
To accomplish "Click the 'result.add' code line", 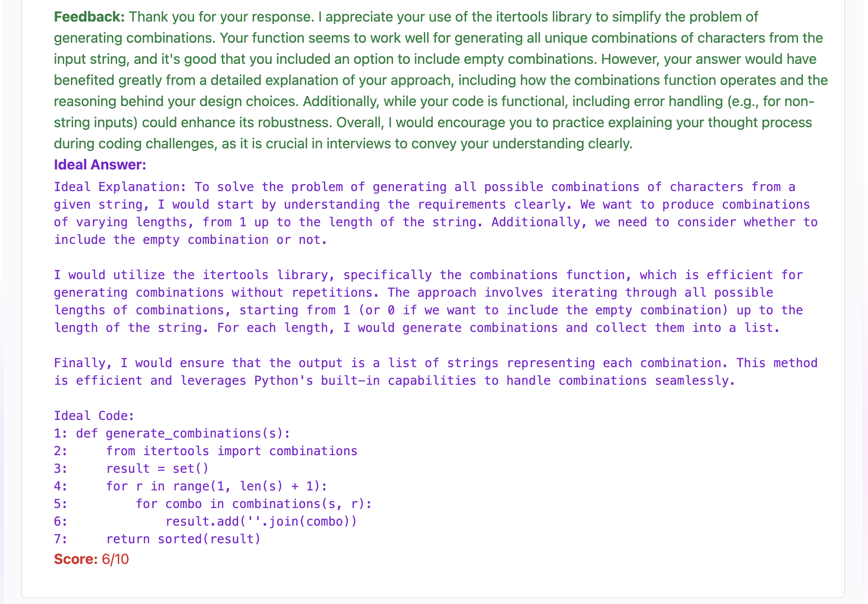I will pos(261,522).
